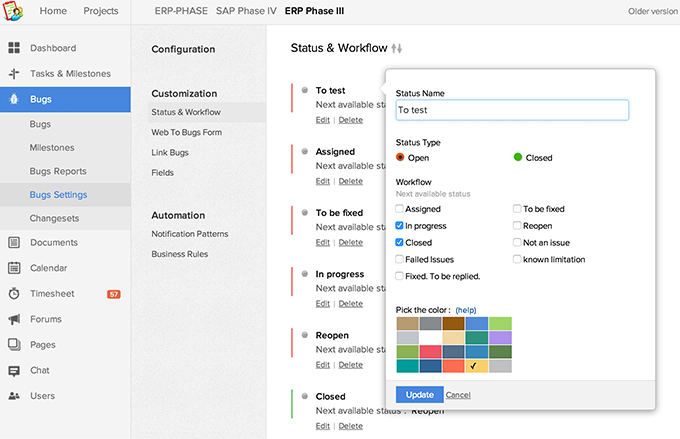Select the Closed status type radio
680x439 pixels.
(518, 157)
